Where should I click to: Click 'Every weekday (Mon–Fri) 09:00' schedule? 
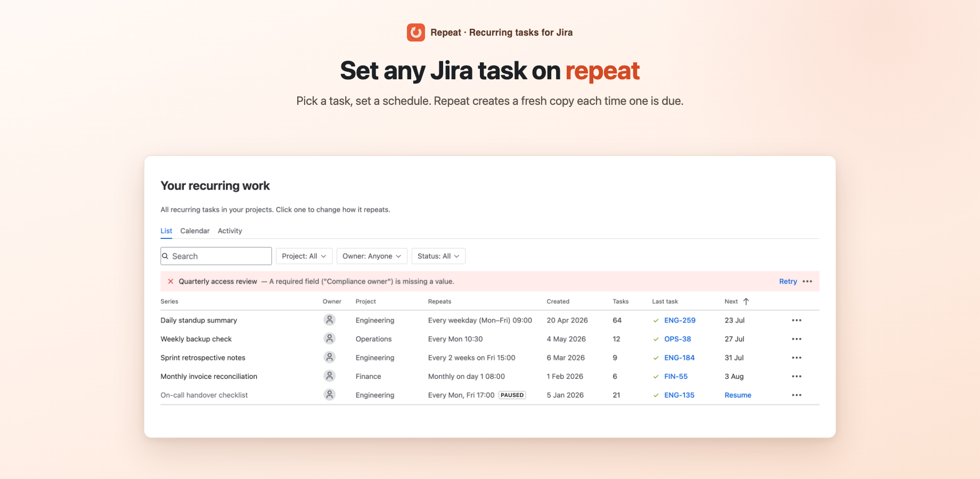[x=480, y=320]
